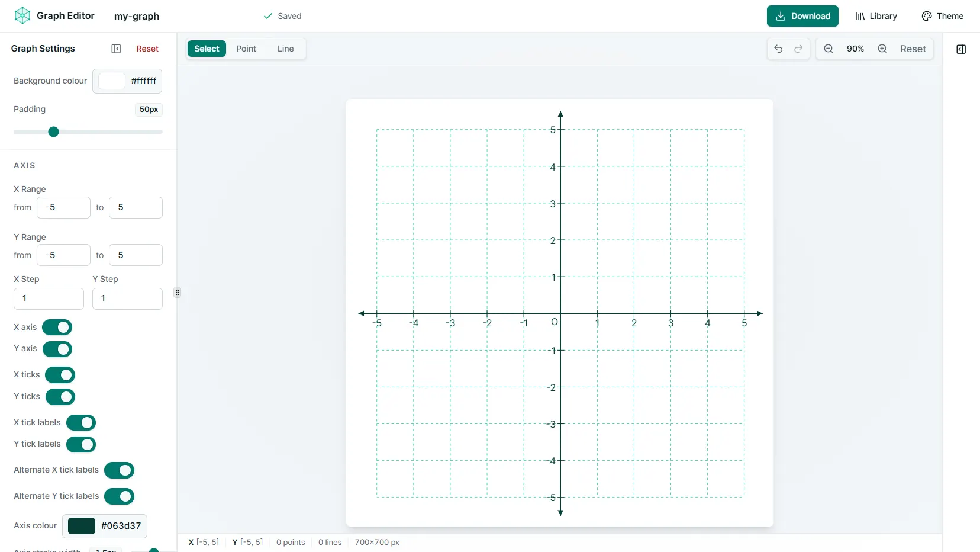Toggle the right side panel icon
Image resolution: width=980 pixels, height=552 pixels.
tap(961, 49)
